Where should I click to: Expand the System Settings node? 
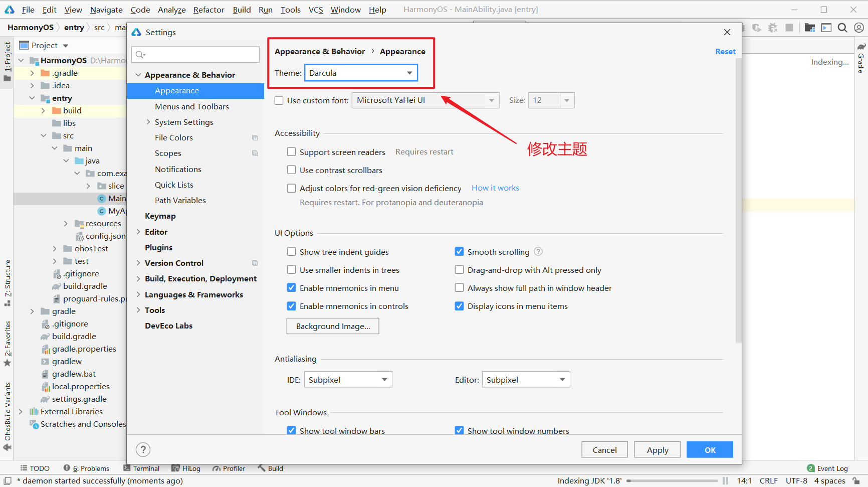[x=148, y=122]
